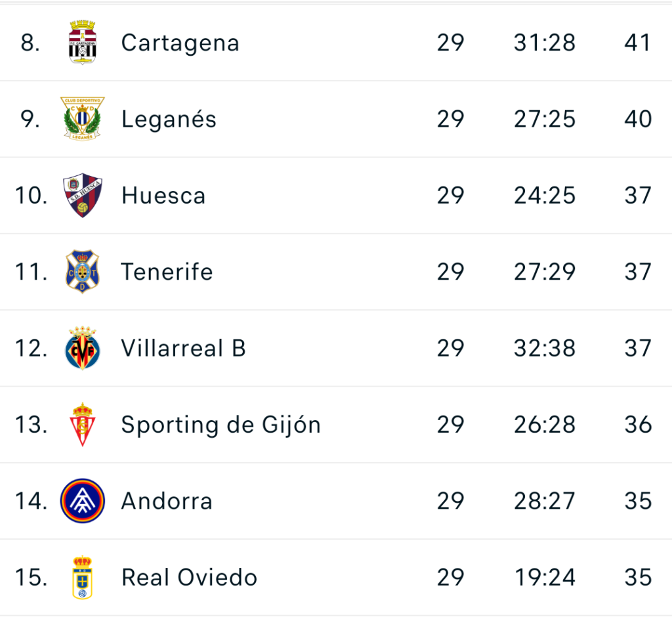Select the Tenerife team name
Image resolution: width=672 pixels, height=623 pixels.
tap(167, 271)
